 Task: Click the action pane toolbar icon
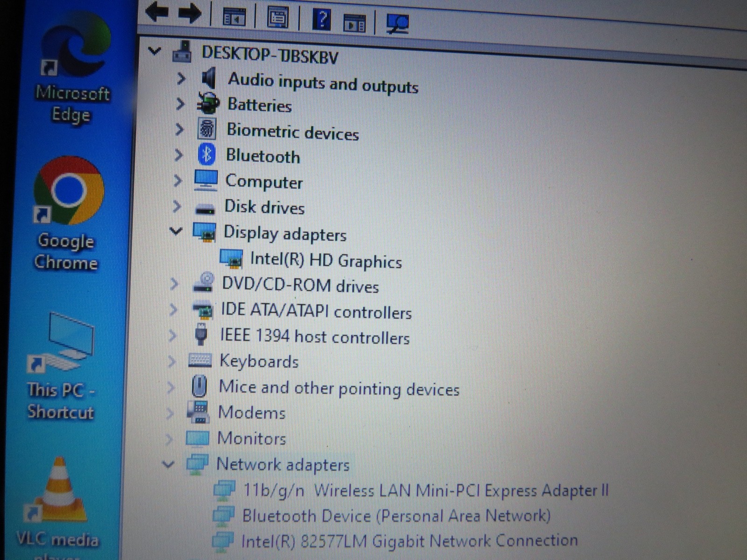354,22
